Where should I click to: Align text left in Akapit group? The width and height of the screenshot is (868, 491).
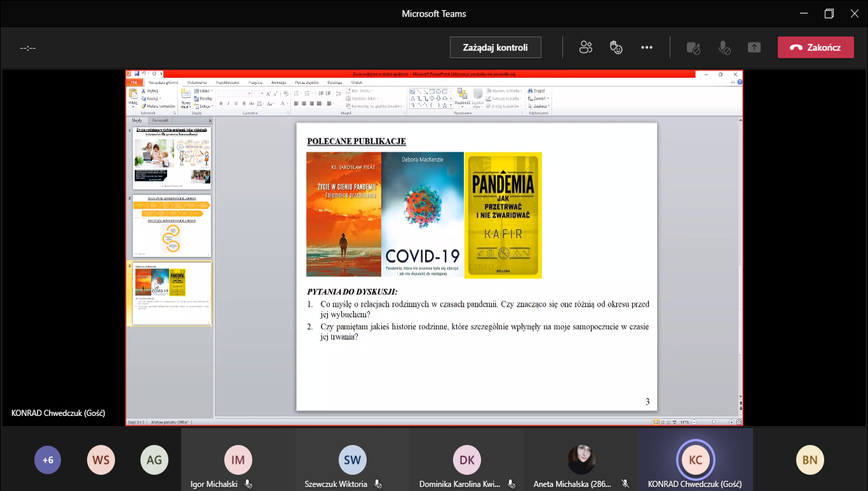296,104
